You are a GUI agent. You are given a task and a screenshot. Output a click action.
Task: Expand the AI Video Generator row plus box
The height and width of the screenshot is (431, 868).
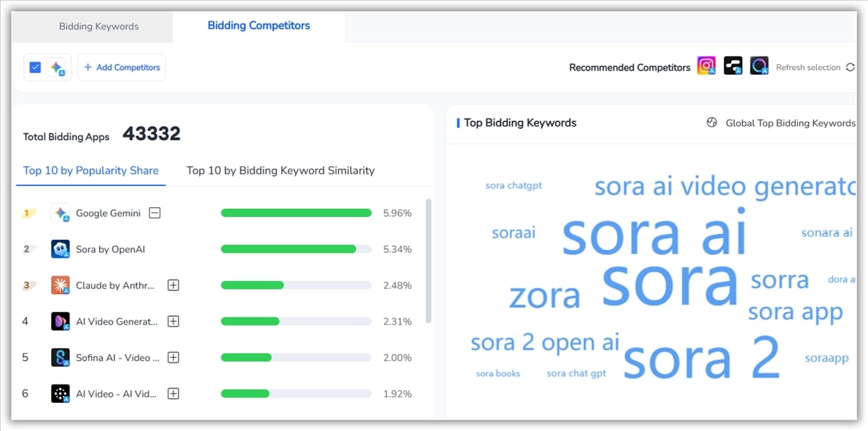(x=174, y=321)
